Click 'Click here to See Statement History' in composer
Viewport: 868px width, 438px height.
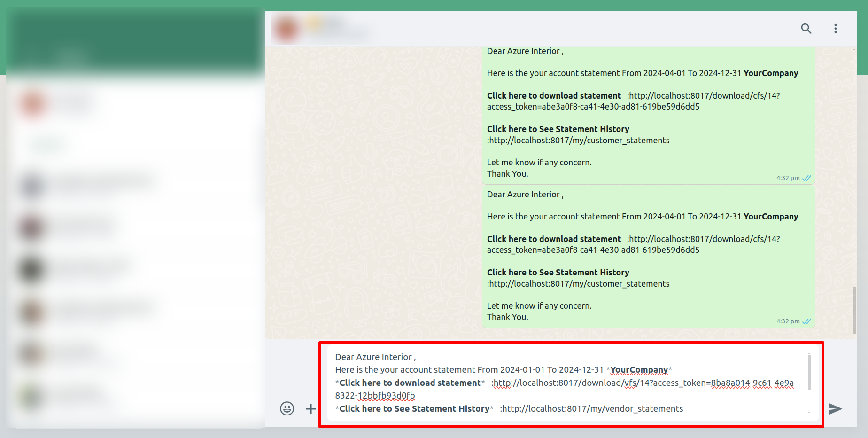pos(414,409)
